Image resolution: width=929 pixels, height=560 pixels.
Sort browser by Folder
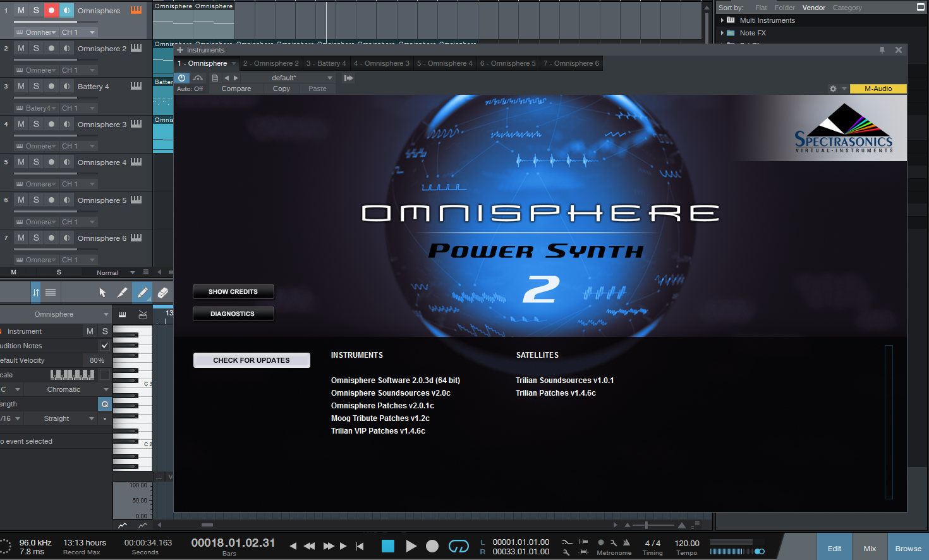(784, 8)
